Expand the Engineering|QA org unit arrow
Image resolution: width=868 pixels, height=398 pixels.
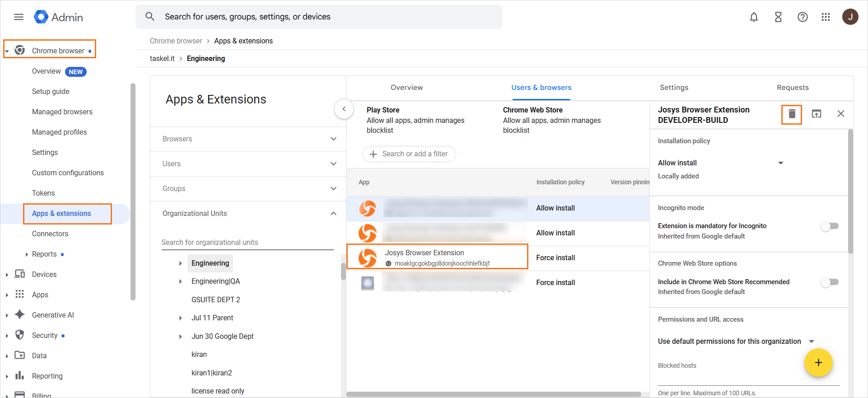[180, 281]
